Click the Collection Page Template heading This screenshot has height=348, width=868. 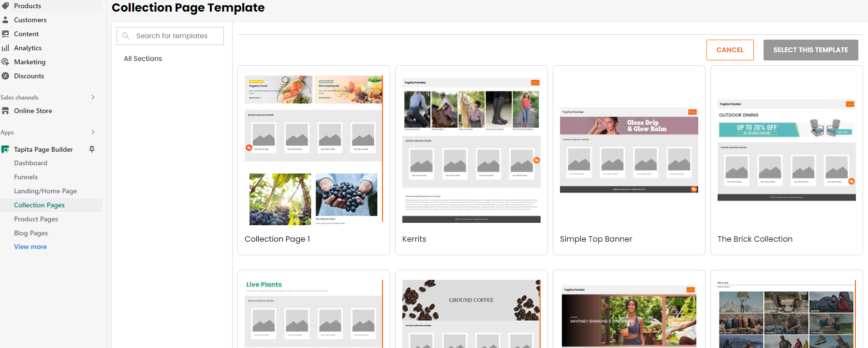pyautogui.click(x=188, y=8)
